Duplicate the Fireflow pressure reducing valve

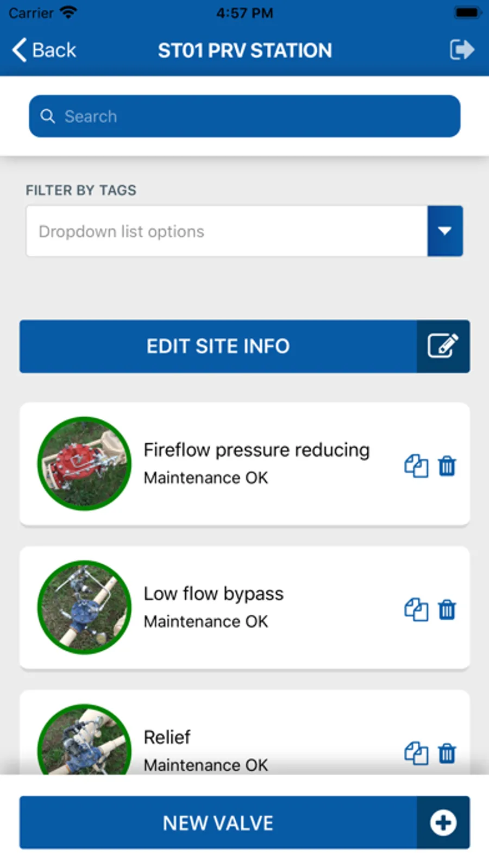(x=416, y=466)
